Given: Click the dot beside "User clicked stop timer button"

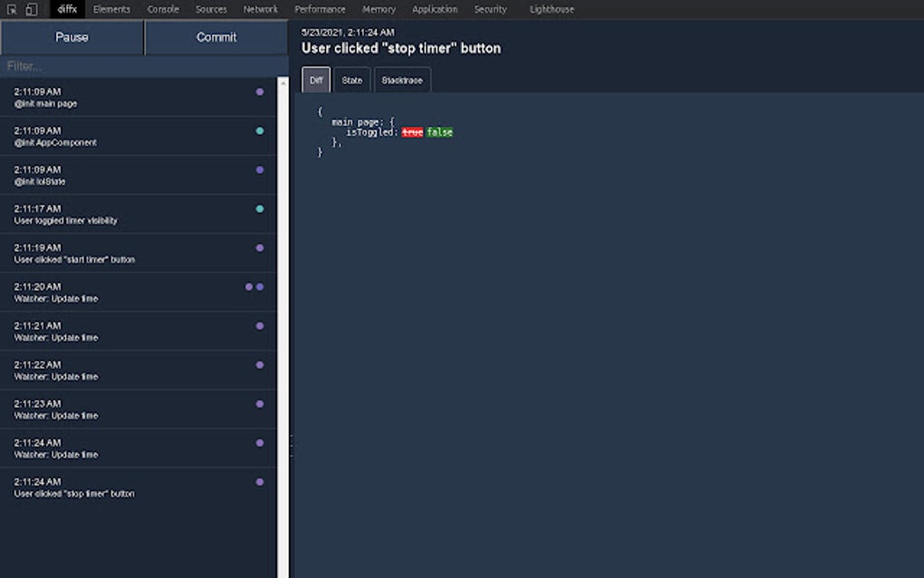Looking at the screenshot, I should click(x=260, y=481).
